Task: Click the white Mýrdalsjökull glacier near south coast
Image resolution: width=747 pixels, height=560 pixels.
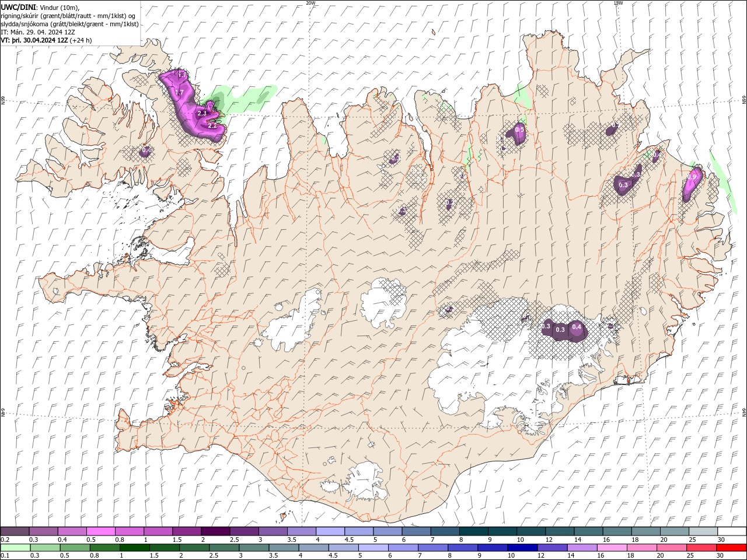Action: click(365, 482)
